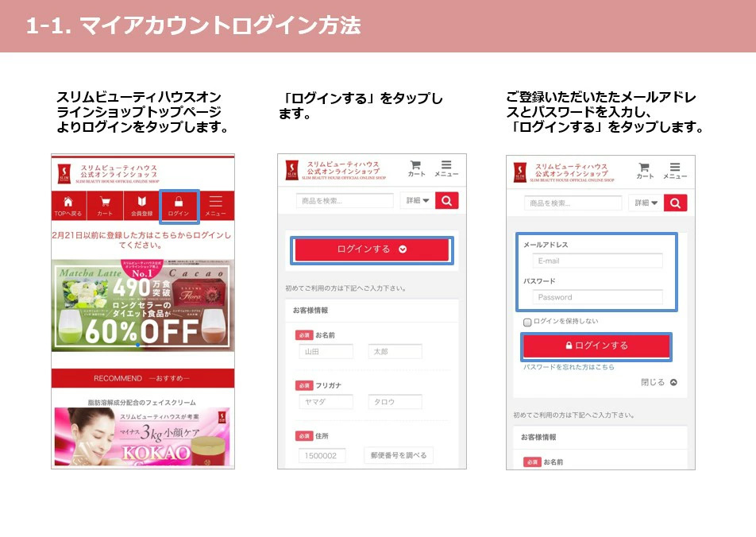This screenshot has height=537, width=756.
Task: Collapse the login panel with 閉じる
Action: pos(658,382)
